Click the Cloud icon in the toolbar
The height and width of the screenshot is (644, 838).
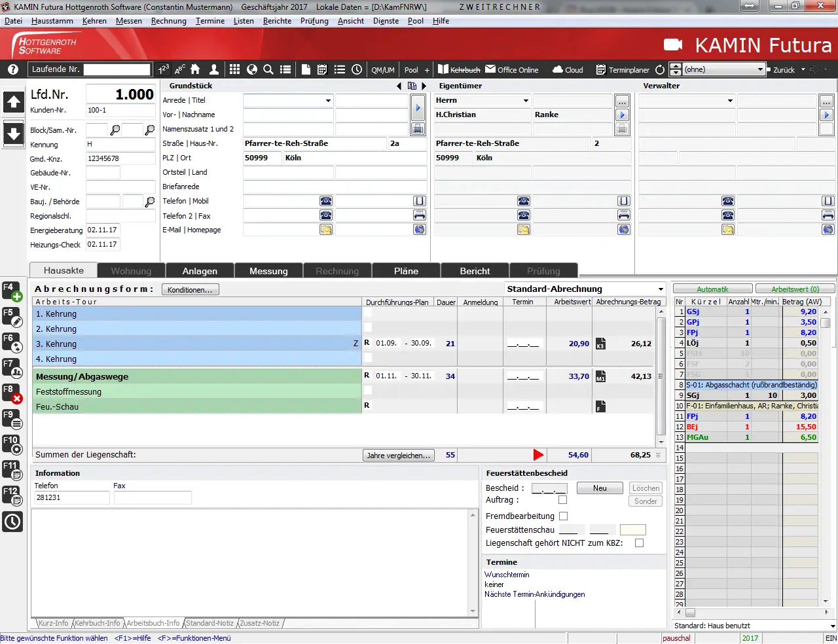(568, 70)
